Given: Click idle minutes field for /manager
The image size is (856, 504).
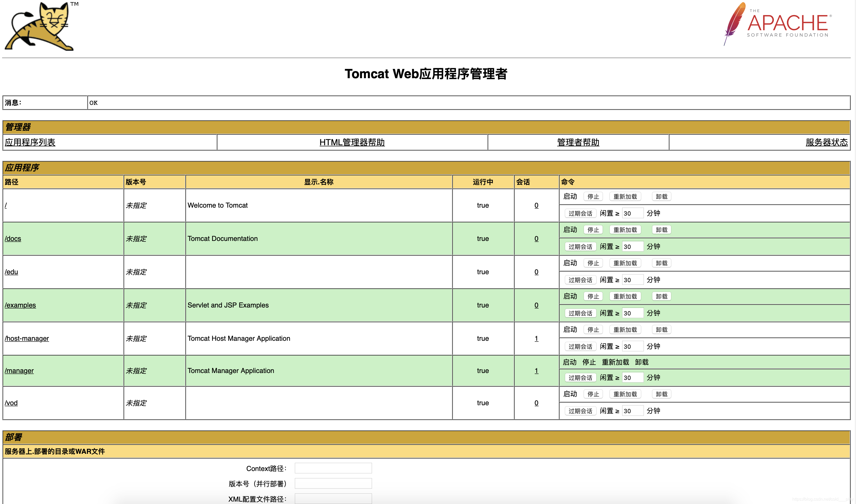Looking at the screenshot, I should [x=633, y=378].
